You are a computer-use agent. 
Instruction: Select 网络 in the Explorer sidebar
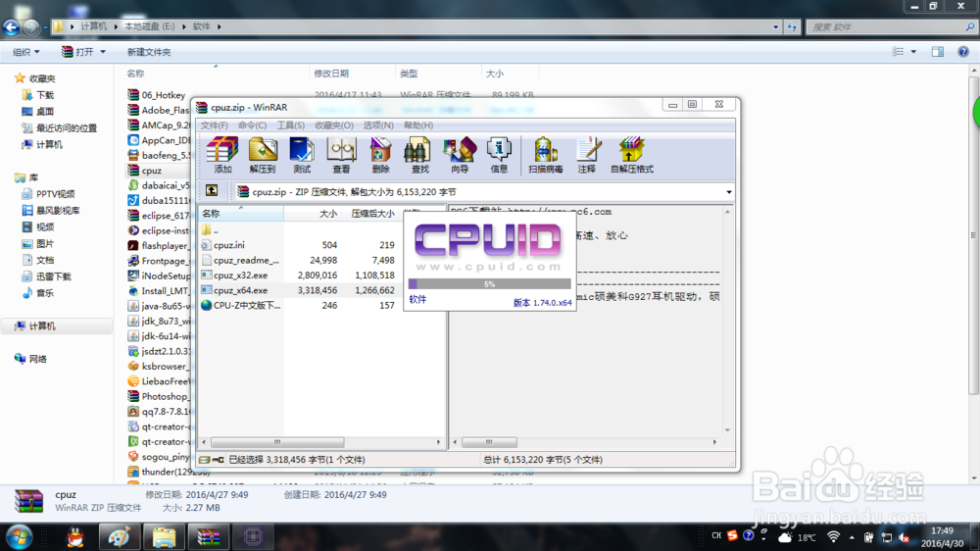(x=31, y=359)
